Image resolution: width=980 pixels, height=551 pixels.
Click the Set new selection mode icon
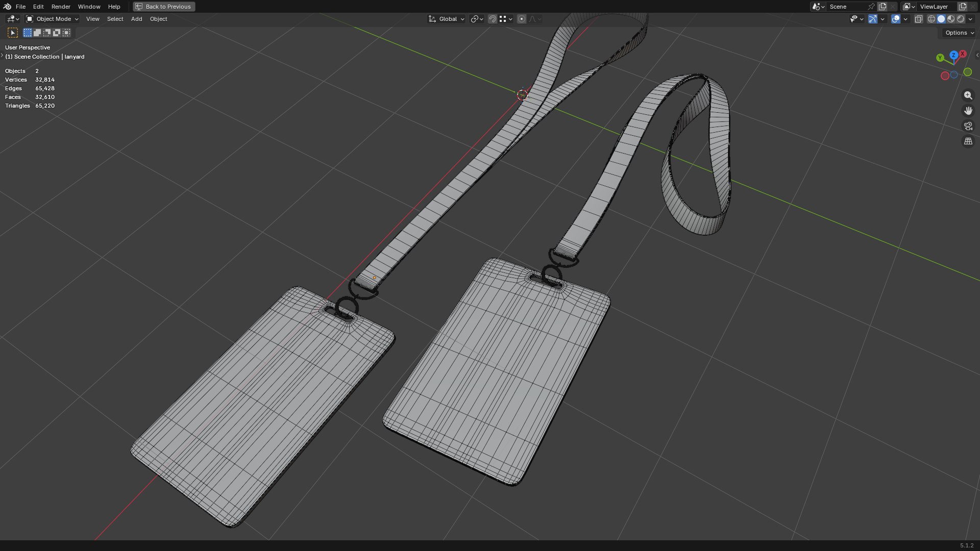tap(28, 33)
